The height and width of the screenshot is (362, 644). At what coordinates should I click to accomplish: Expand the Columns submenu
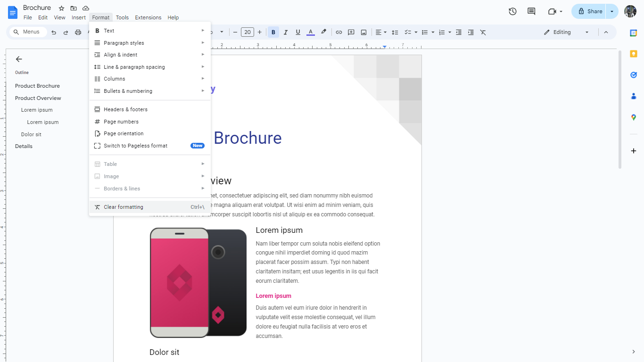coord(150,79)
